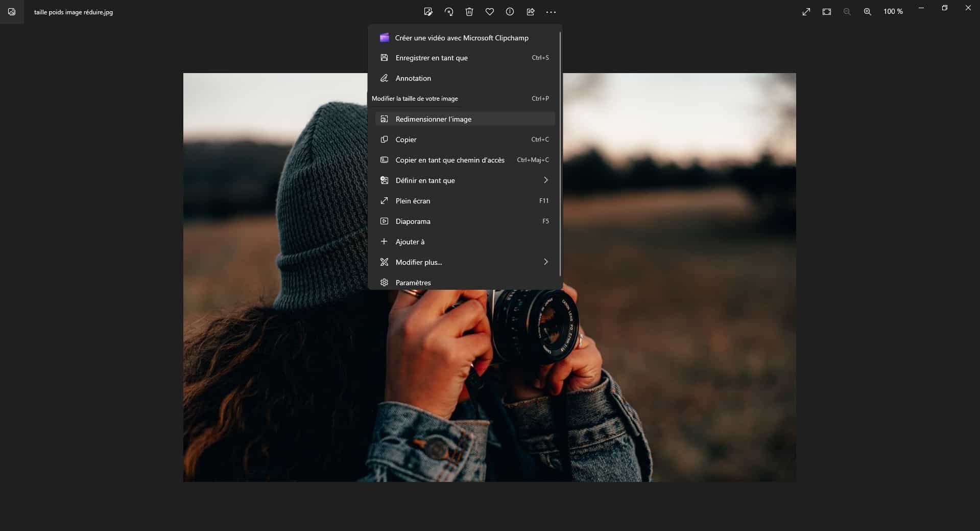Screen dimensions: 980x531
Task: Click the Share icon in top toolbar
Action: (531, 12)
